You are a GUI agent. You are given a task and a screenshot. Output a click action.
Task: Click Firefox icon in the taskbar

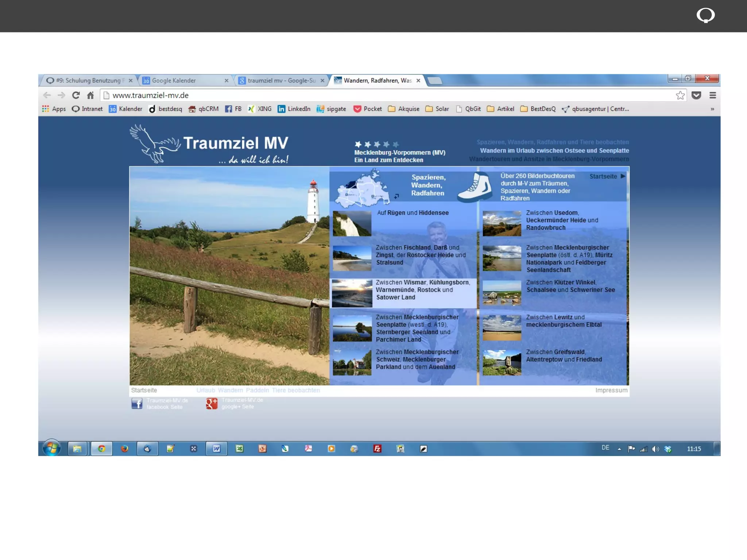[125, 448]
